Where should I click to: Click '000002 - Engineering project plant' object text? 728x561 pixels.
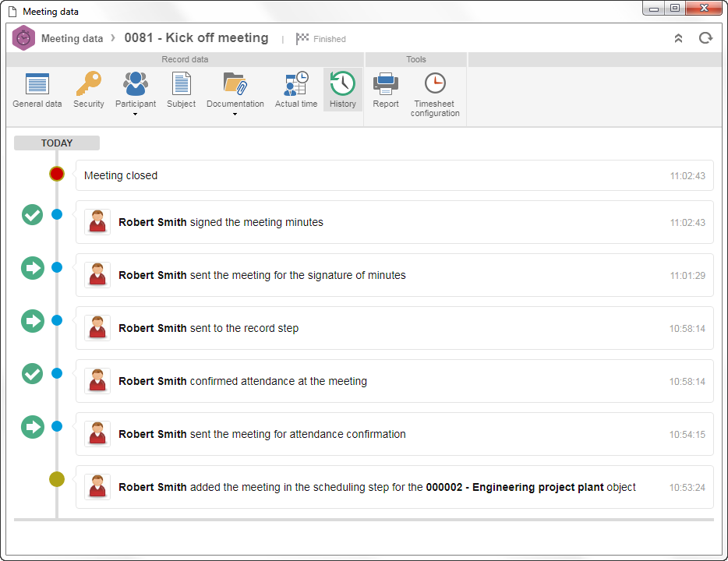[515, 487]
